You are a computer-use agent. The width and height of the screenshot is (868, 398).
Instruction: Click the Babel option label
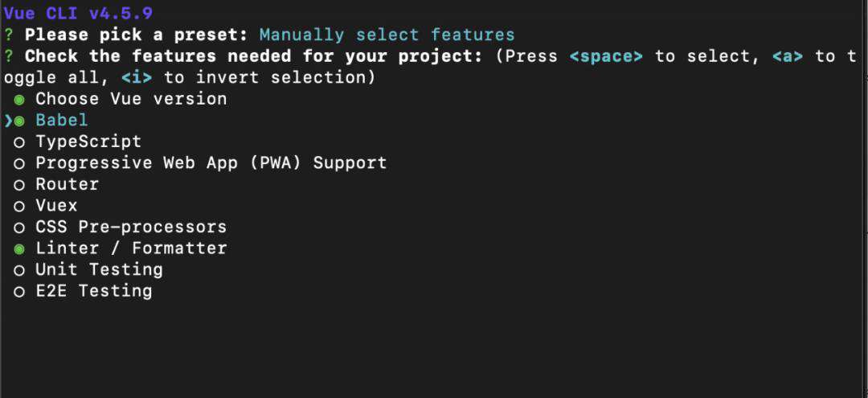pyautogui.click(x=62, y=120)
